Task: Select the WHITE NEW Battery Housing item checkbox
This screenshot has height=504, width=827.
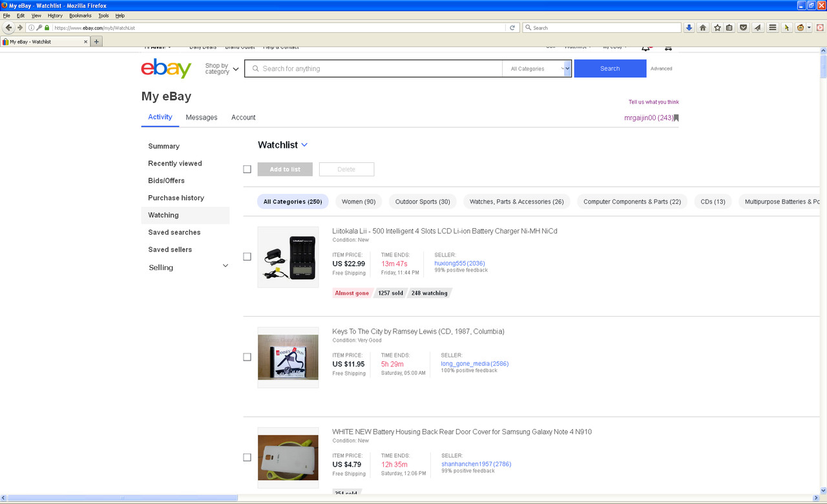Action: 247,457
